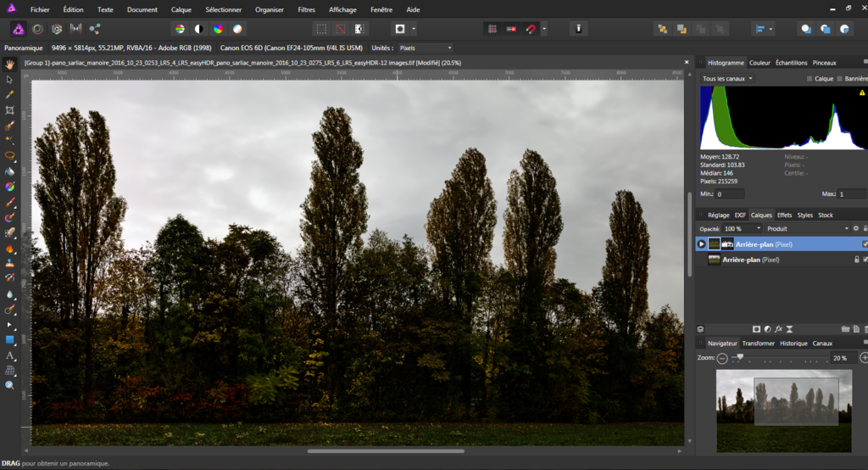Image resolution: width=868 pixels, height=470 pixels.
Task: Unlock the bottom Arrière-plan layer padlock
Action: (x=856, y=260)
